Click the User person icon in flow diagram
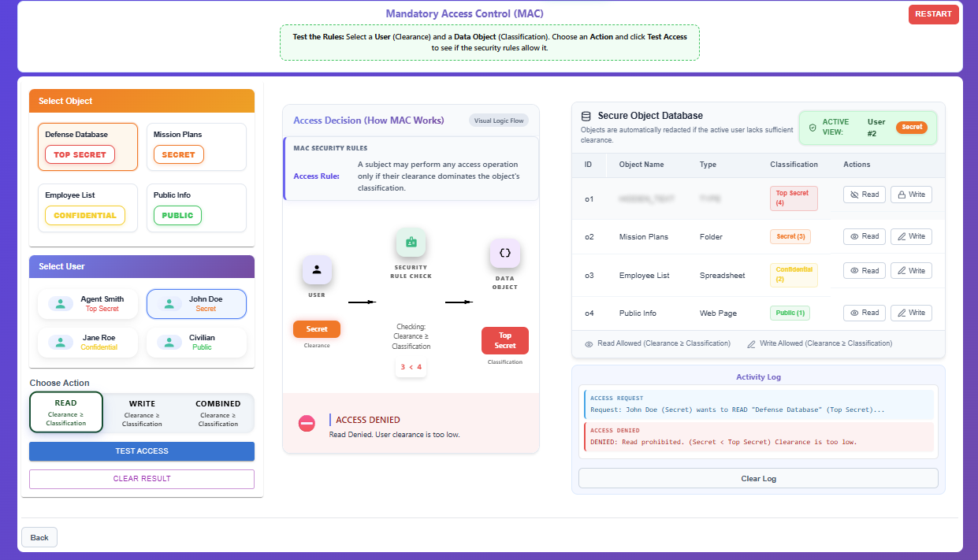This screenshot has height=560, width=978. click(x=316, y=270)
